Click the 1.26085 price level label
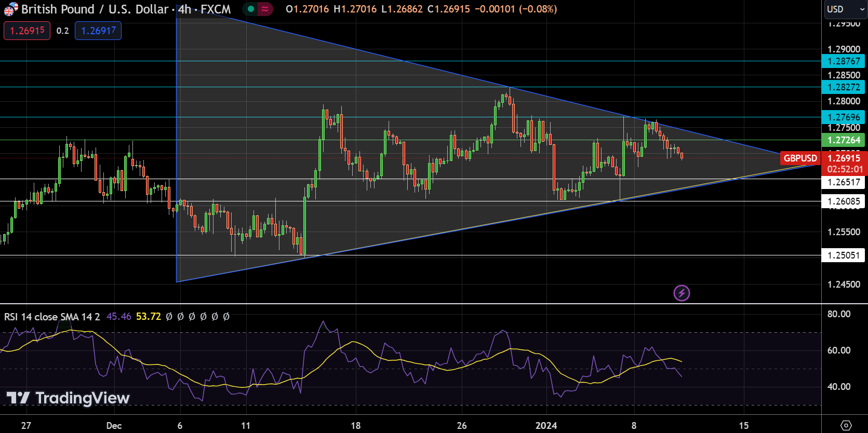This screenshot has width=868, height=433. (x=844, y=201)
